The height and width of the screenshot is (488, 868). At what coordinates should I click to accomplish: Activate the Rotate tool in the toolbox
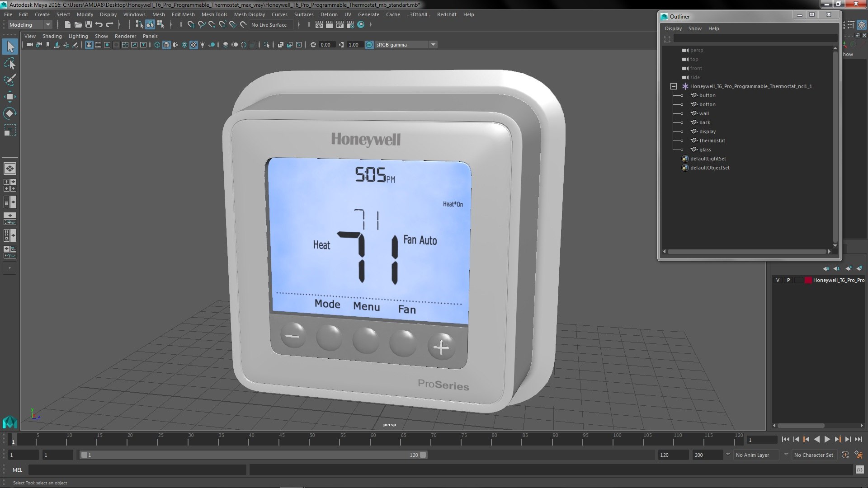tap(10, 113)
